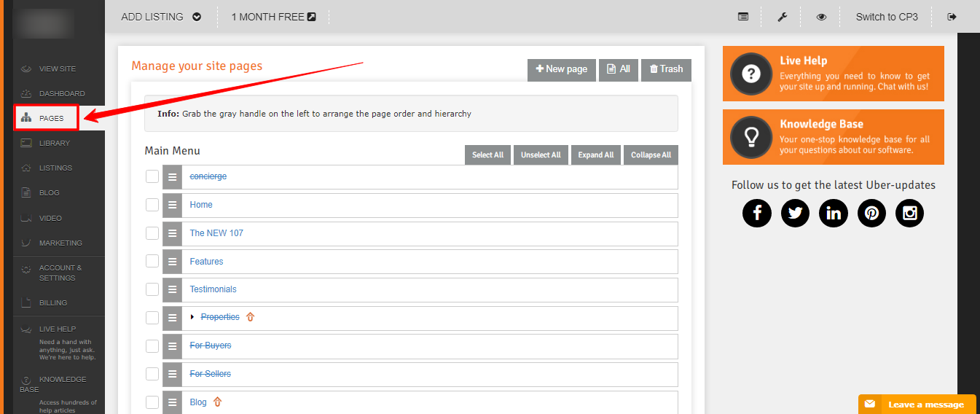Screen dimensions: 980x414
Task: Click the Leave a message chat widget
Action: tap(917, 405)
